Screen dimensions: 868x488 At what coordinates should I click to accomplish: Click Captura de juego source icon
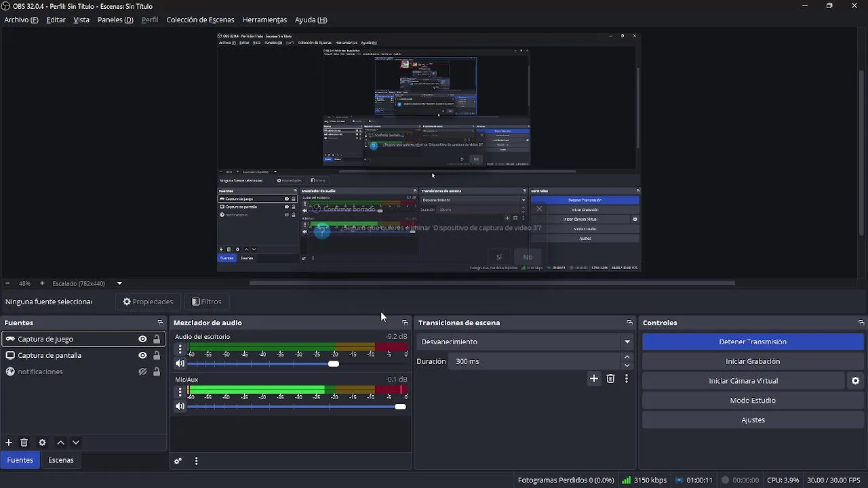tap(10, 339)
